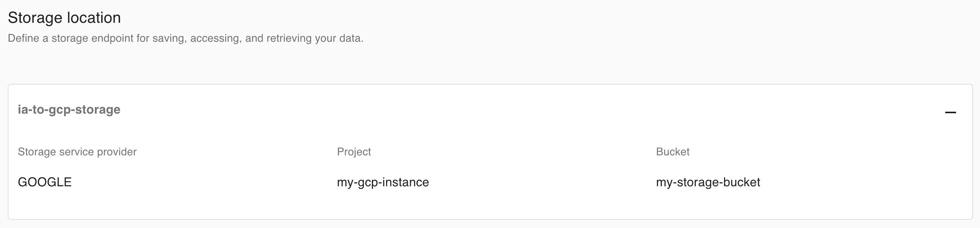The width and height of the screenshot is (980, 228).
Task: Click the word "provider" in the provider label
Action: pyautogui.click(x=117, y=152)
